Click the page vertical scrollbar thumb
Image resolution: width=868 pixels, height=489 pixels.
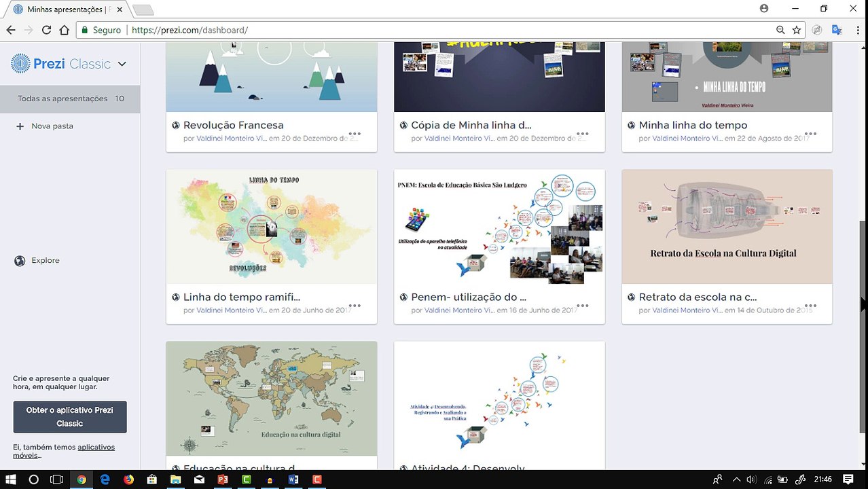tap(863, 326)
